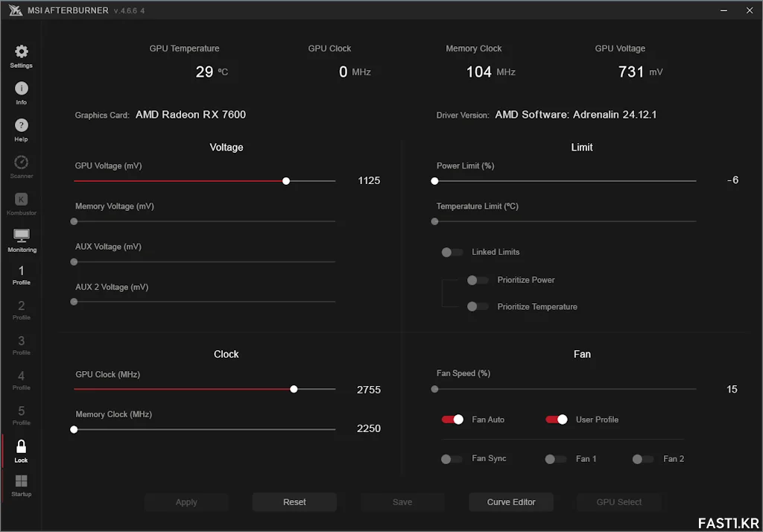Click the Apply button
763x532 pixels.
186,501
